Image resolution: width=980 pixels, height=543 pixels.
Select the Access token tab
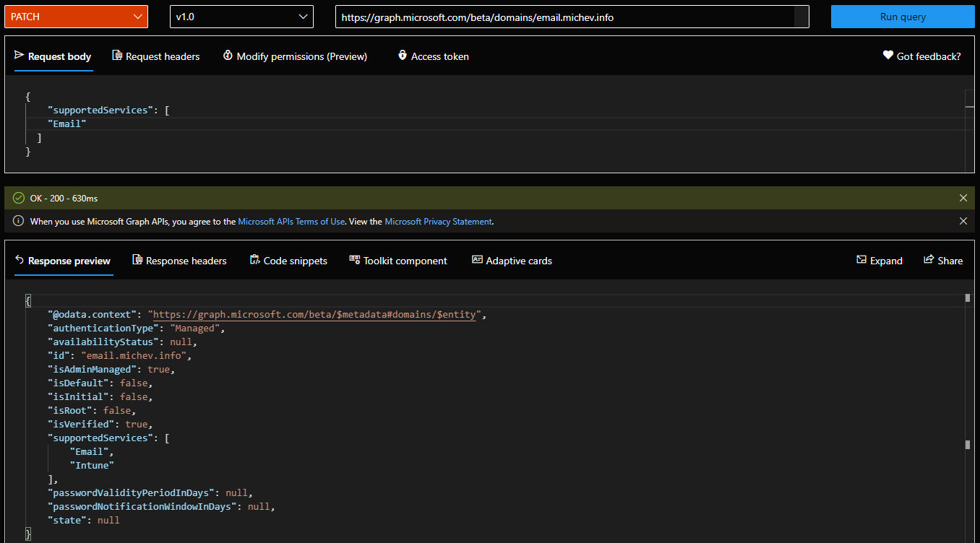pyautogui.click(x=433, y=56)
